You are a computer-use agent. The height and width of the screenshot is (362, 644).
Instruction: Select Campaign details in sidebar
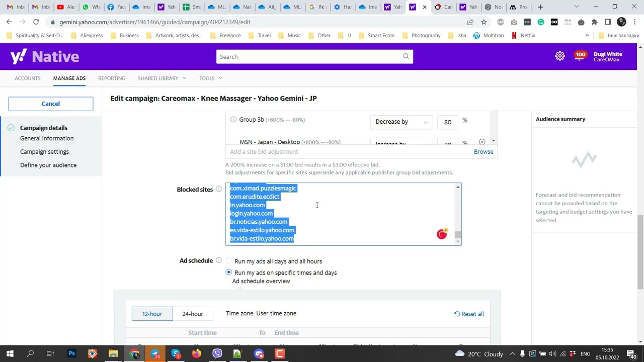coord(44,128)
